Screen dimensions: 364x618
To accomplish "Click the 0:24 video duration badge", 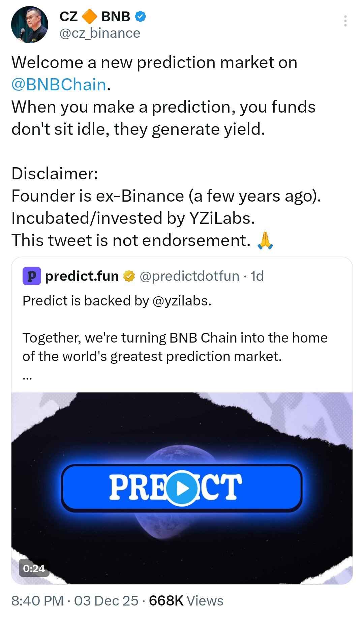I will (34, 568).
